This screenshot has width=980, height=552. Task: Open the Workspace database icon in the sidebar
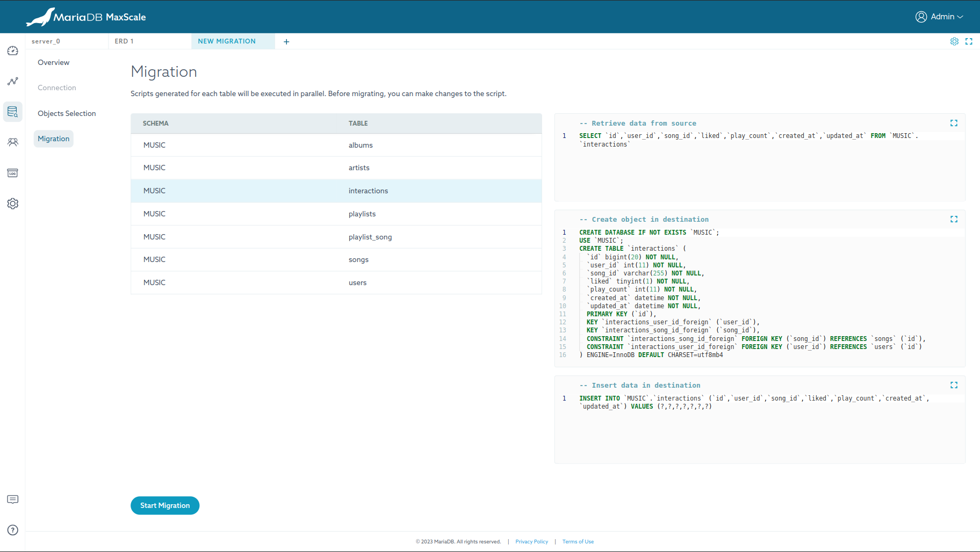13,112
